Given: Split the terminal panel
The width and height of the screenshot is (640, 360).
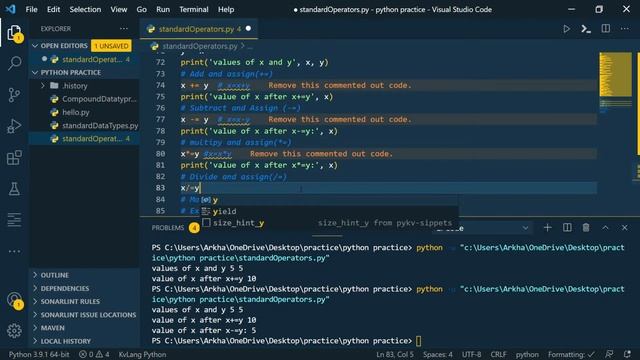Looking at the screenshot, I should 567,228.
